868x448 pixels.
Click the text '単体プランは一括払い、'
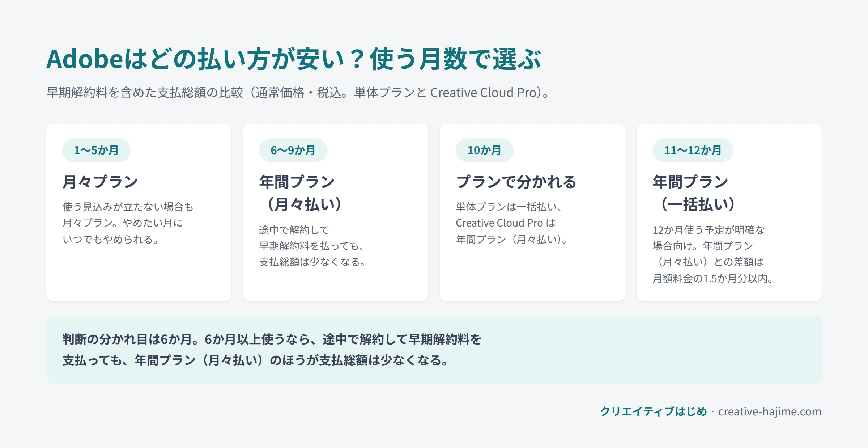pos(509,207)
